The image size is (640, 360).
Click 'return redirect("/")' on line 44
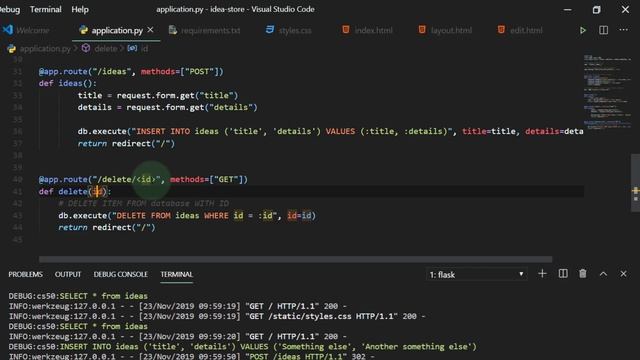[x=107, y=227]
